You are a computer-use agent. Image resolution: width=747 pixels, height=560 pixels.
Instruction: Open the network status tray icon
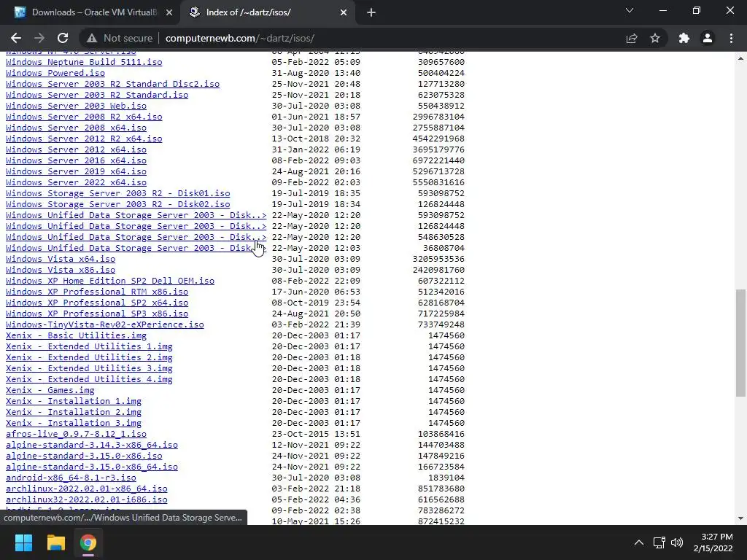(659, 542)
